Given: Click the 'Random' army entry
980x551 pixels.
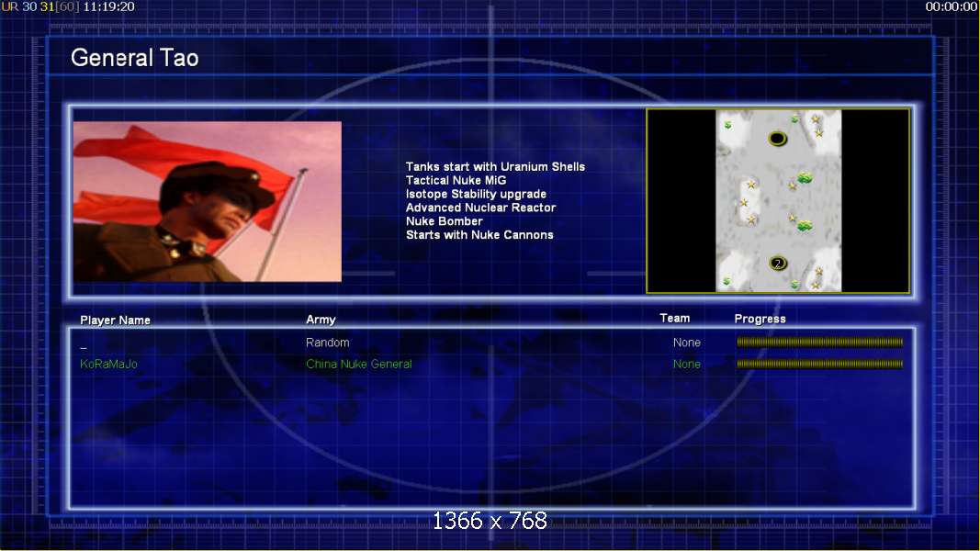Looking at the screenshot, I should 328,343.
